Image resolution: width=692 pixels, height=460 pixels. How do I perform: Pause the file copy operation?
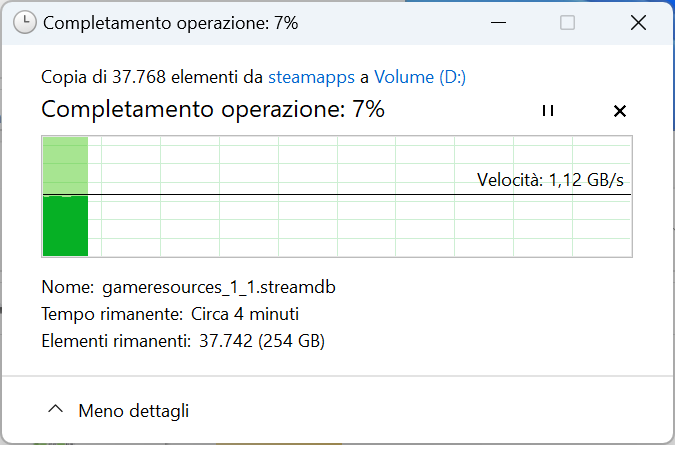[547, 111]
